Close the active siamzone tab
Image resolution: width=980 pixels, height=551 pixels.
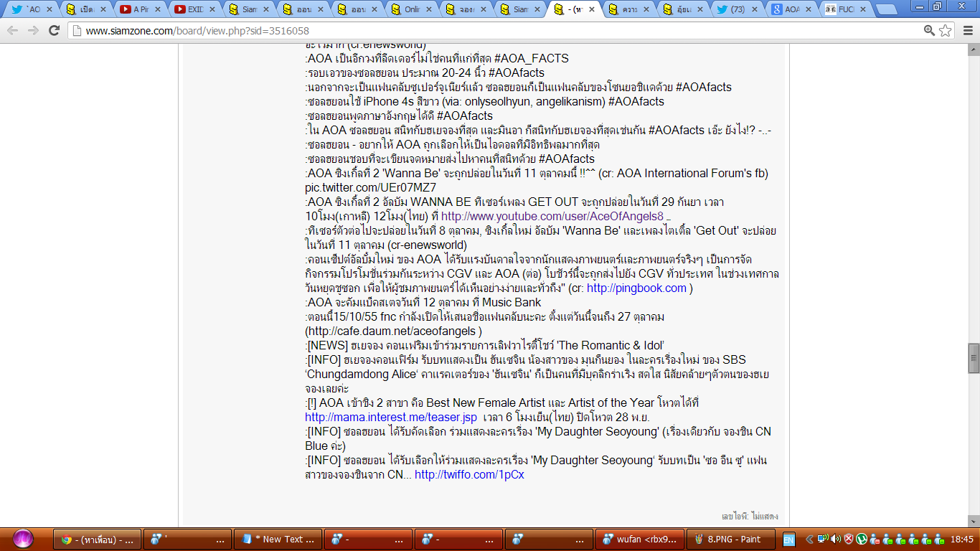(x=590, y=10)
